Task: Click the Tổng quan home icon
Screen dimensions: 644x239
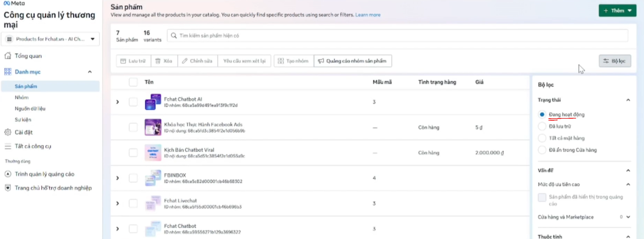Action: tap(8, 56)
